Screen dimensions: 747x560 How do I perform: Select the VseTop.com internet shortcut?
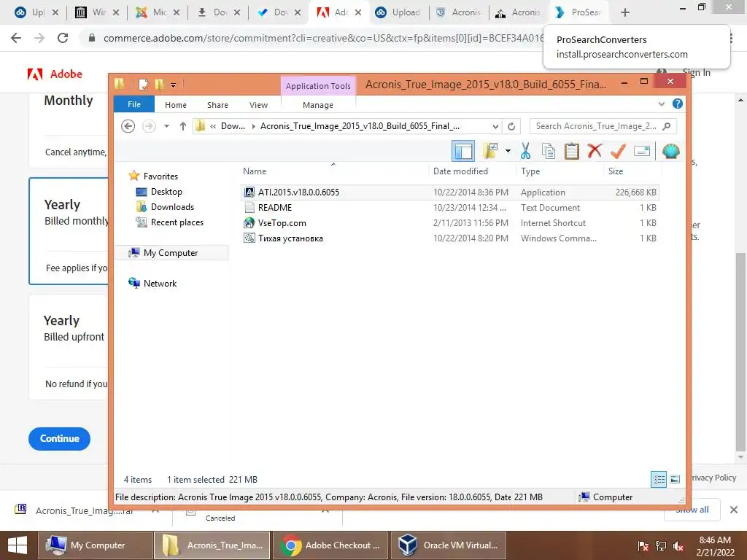449,223
